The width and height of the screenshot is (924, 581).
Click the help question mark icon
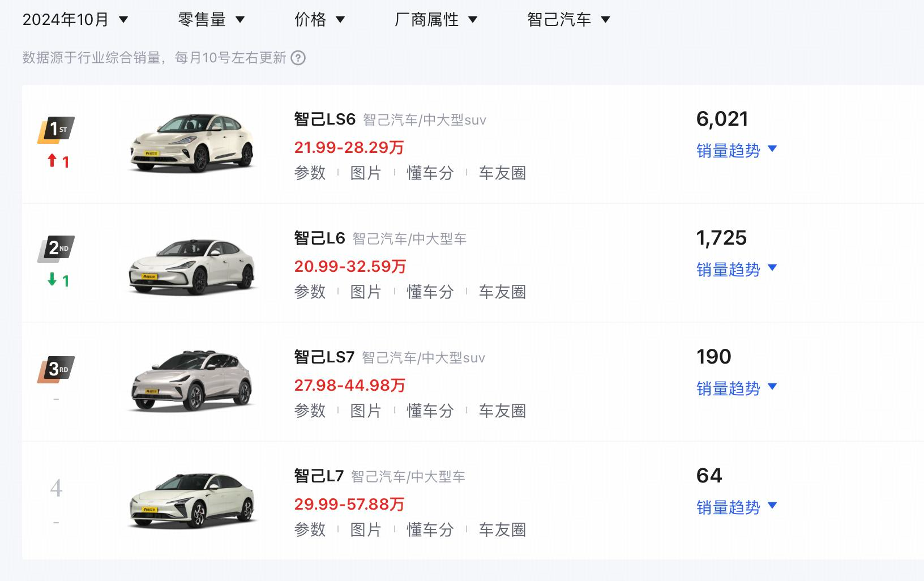298,58
